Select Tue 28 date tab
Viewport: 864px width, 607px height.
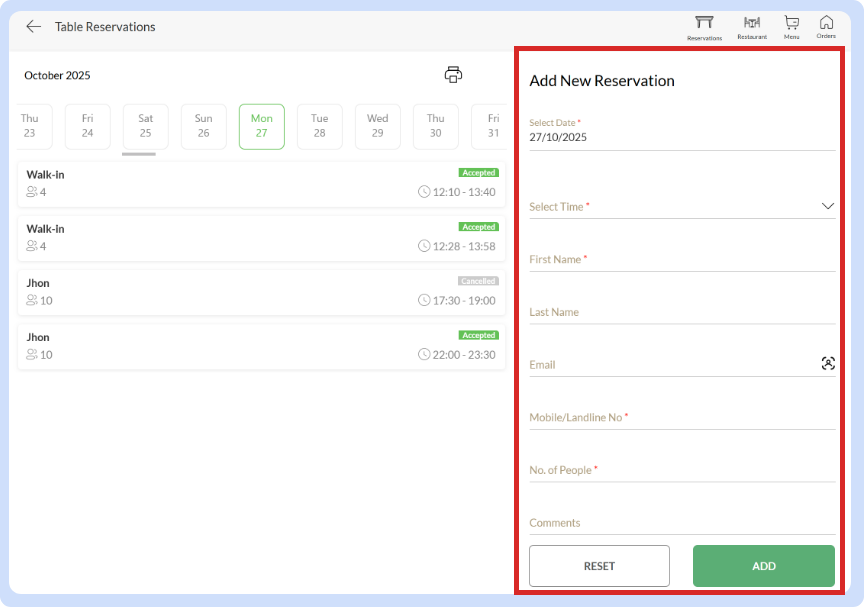point(319,126)
